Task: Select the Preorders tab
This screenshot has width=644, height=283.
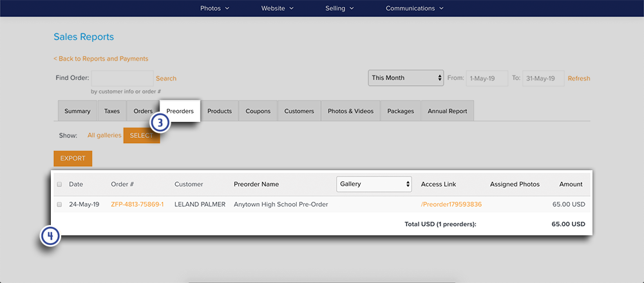Action: [x=180, y=111]
